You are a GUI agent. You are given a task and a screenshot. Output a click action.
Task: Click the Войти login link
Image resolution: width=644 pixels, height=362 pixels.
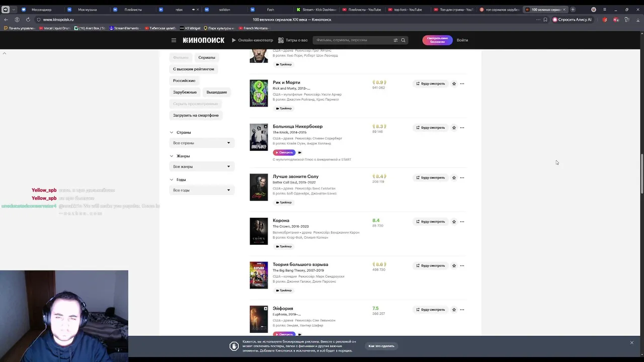pyautogui.click(x=462, y=40)
